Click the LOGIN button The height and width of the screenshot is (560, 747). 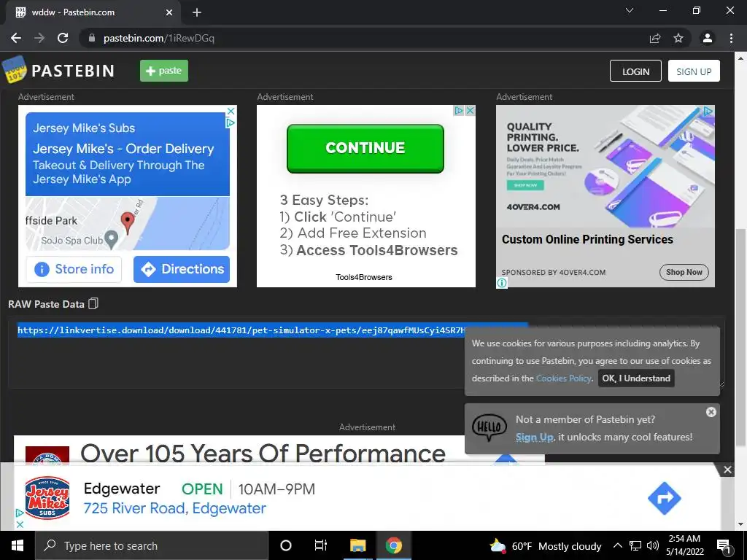pos(635,71)
